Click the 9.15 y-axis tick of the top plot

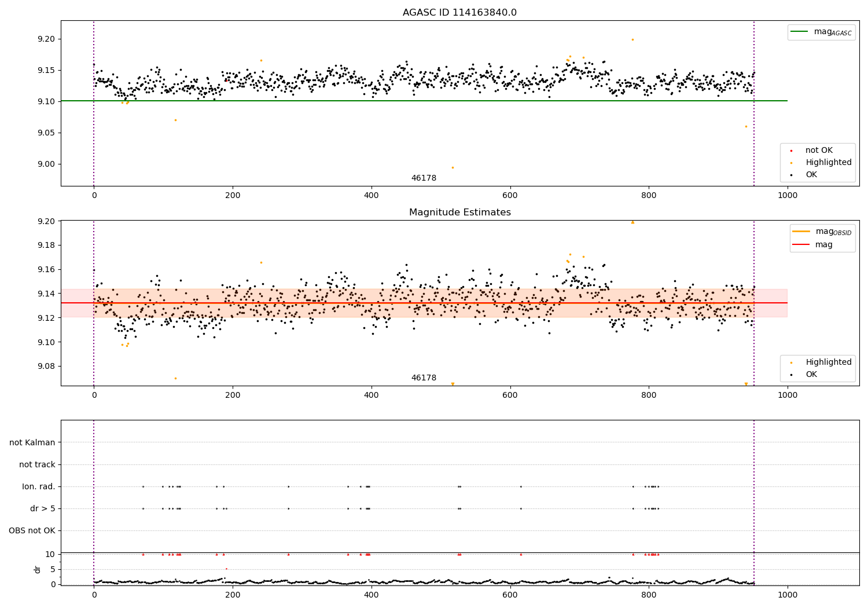click(x=46, y=71)
